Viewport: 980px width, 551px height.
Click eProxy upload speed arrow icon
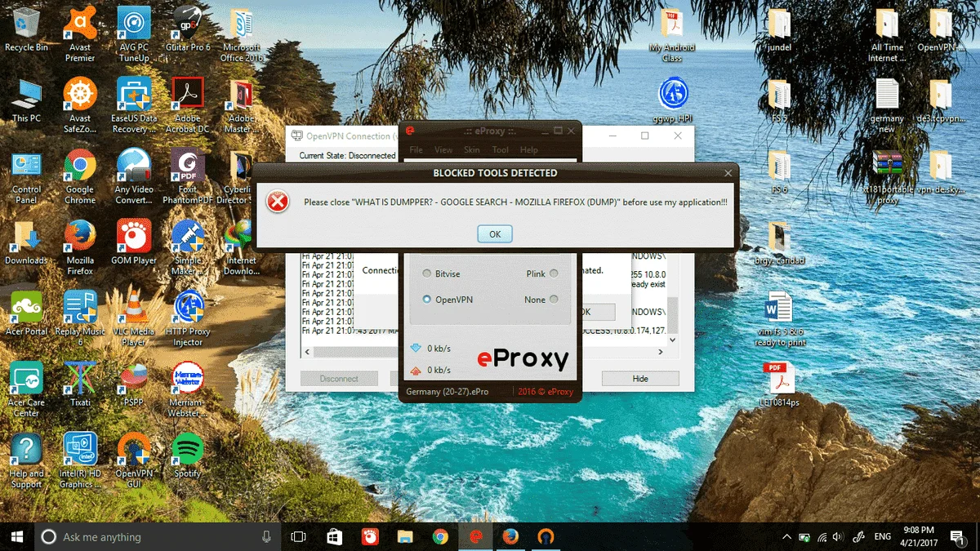415,370
